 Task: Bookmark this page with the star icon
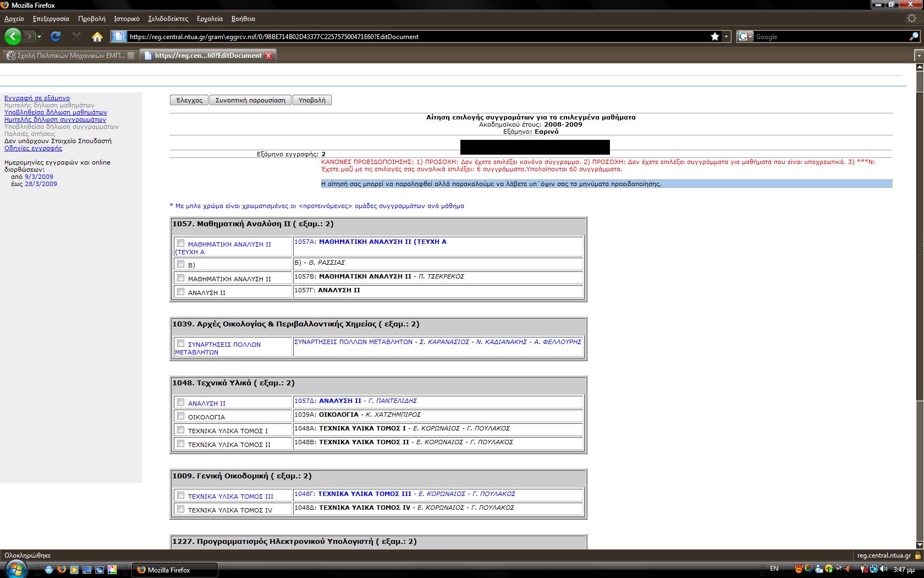coord(715,37)
